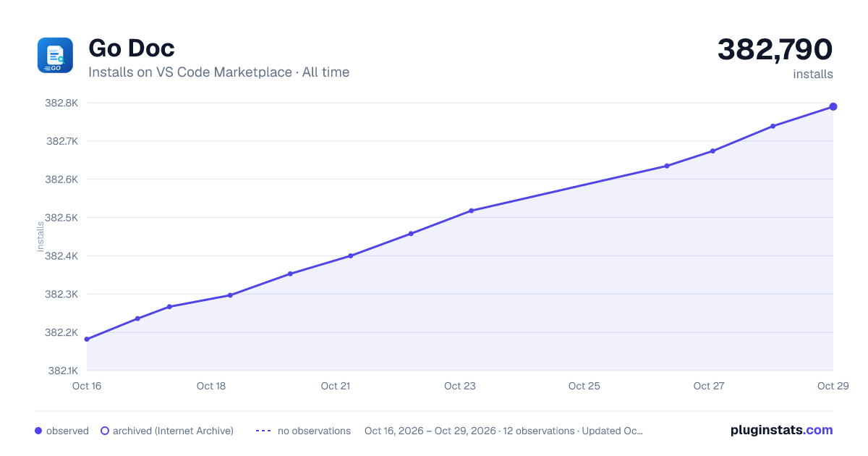Click the 'archived (Internet Archive)' legend label
868x456 pixels.
pyautogui.click(x=173, y=431)
